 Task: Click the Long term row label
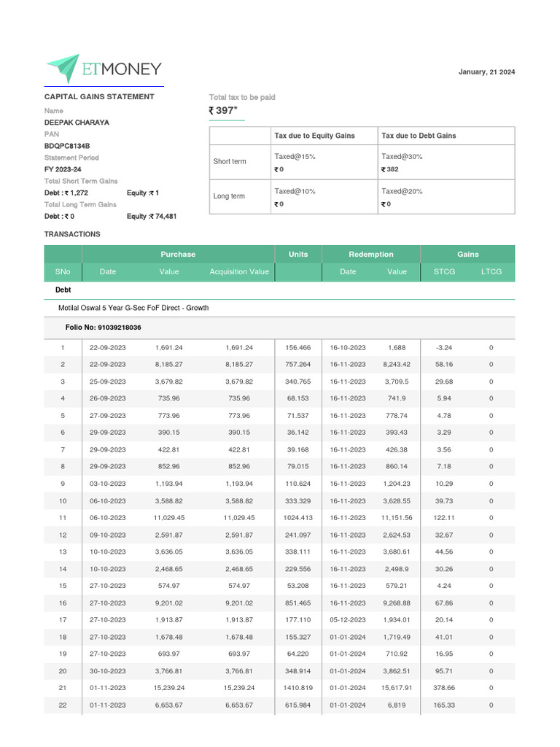click(x=229, y=196)
